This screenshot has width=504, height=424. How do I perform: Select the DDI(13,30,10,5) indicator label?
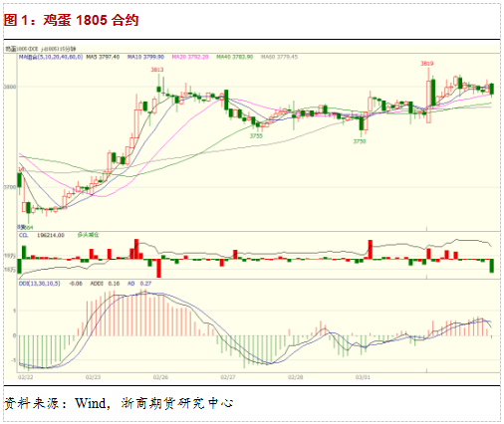point(40,284)
